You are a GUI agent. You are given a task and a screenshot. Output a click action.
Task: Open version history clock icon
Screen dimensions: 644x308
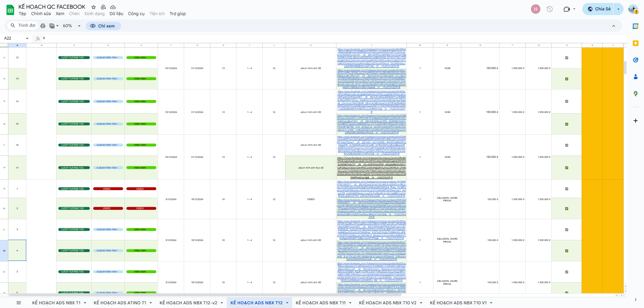click(549, 9)
